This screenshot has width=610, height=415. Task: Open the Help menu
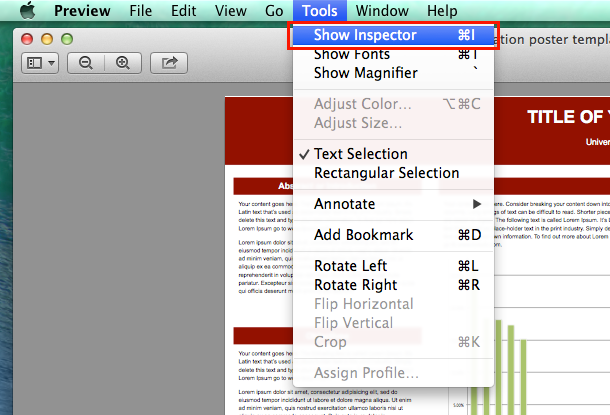pyautogui.click(x=442, y=11)
